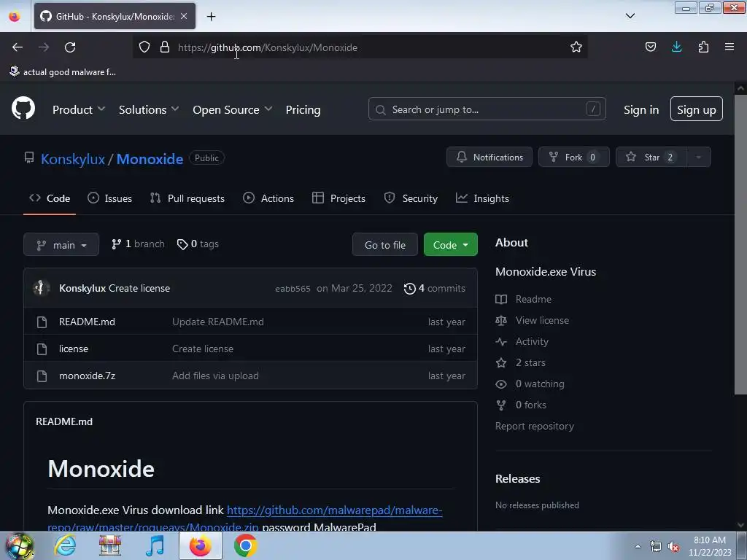
Task: Click the shield tracking protection icon
Action: pos(144,47)
